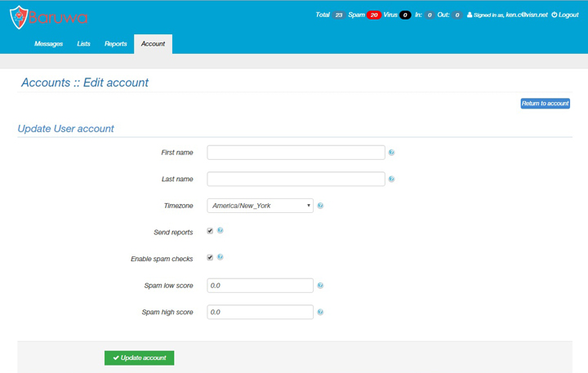
Task: Go to the Reports tab
Action: coord(115,44)
